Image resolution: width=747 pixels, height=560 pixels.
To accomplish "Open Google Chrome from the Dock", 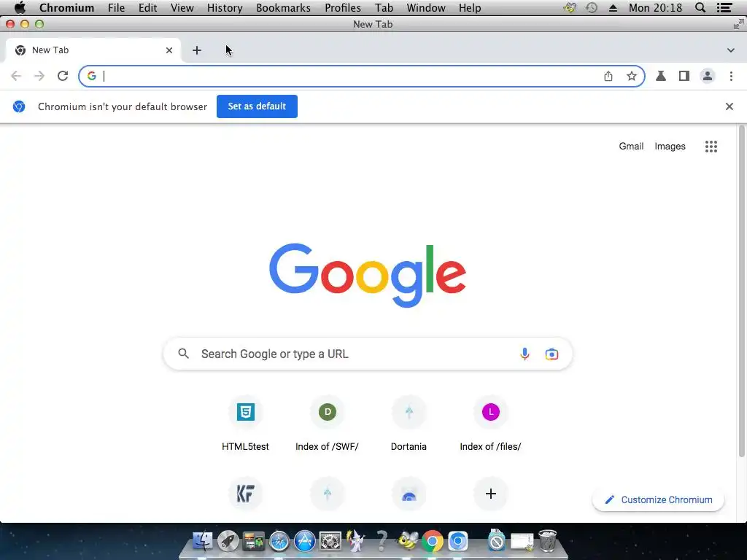I will click(432, 542).
